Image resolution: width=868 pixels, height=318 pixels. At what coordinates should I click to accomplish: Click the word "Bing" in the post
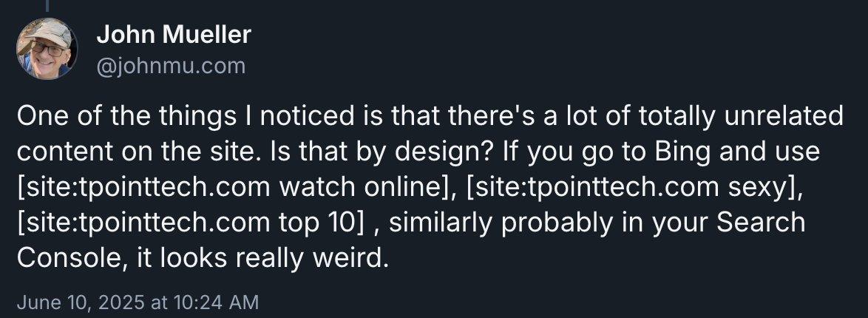click(682, 152)
